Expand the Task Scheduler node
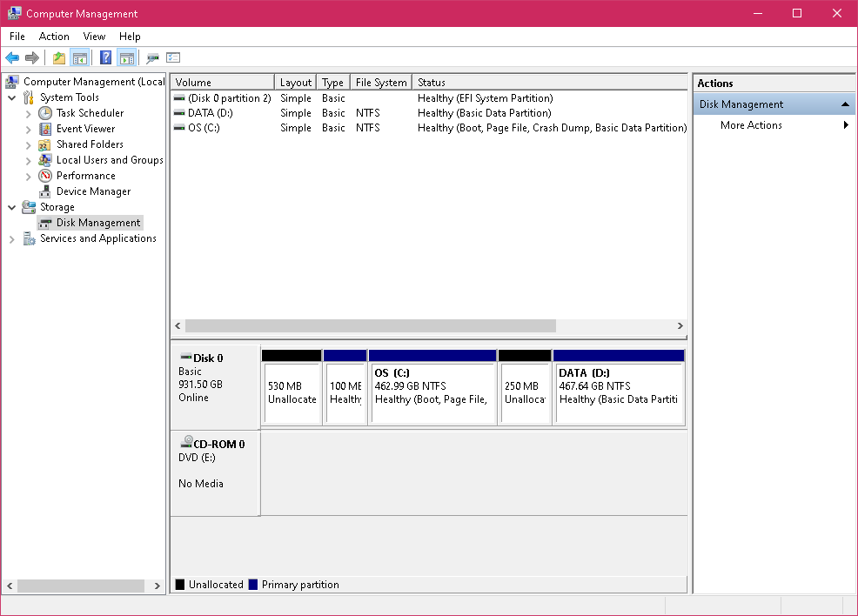The width and height of the screenshot is (858, 616). [29, 114]
